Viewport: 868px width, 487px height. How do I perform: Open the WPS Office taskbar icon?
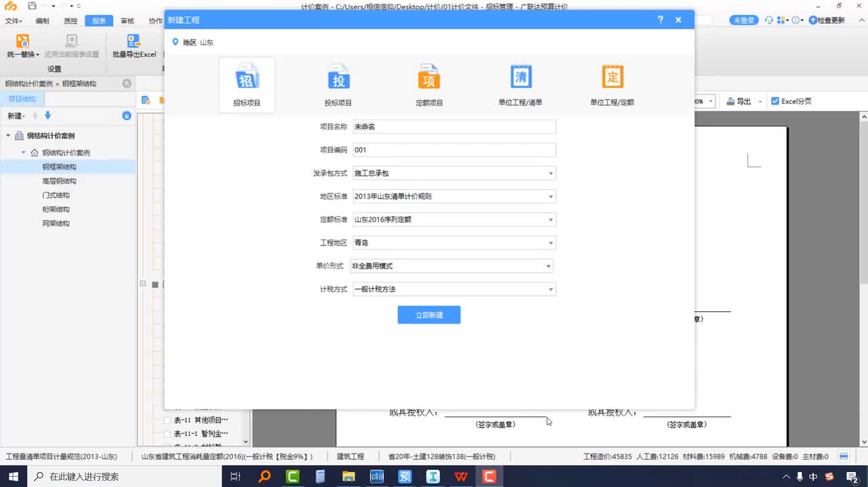pos(461,477)
